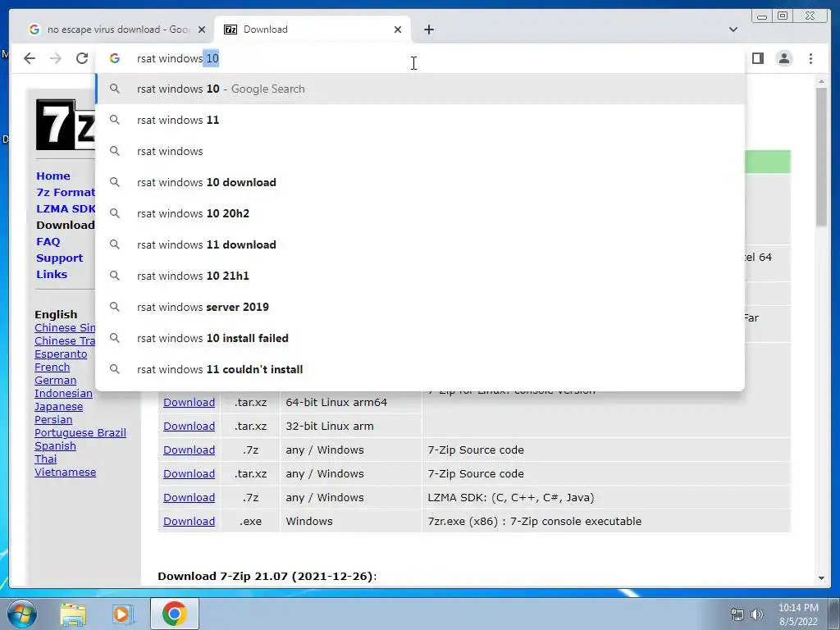Switch to 'no escape virus download' tab
840x630 pixels.
(113, 30)
